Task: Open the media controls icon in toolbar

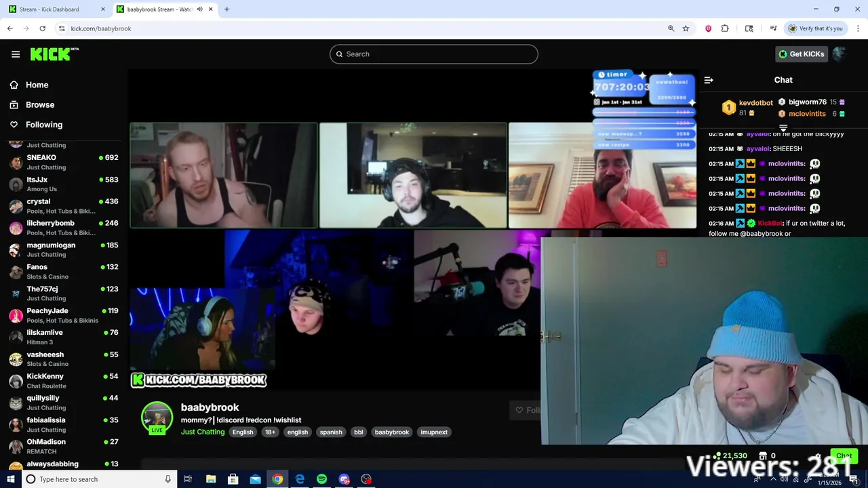Action: click(x=773, y=28)
